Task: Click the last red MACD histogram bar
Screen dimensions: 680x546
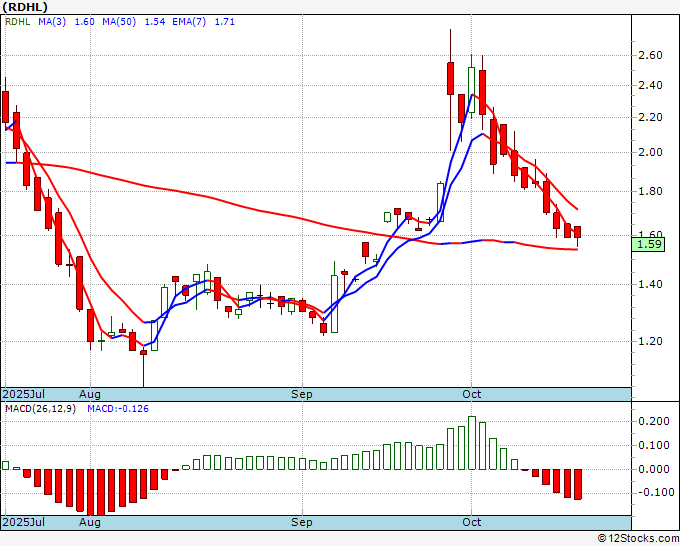Action: 578,484
